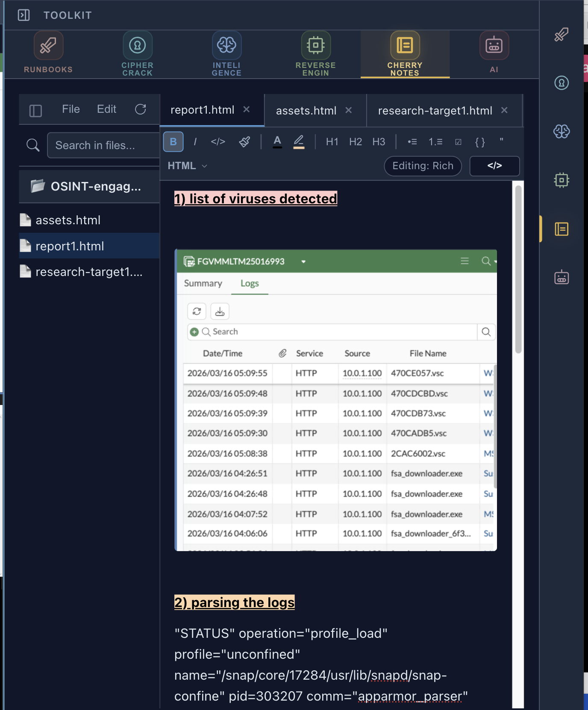Click the Editing: Rich mode button

point(423,166)
